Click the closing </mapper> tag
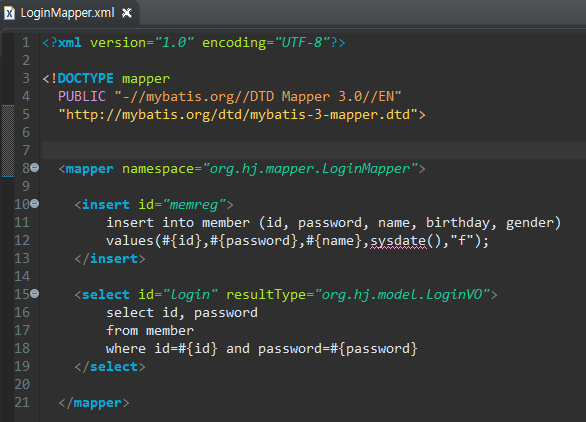Viewport: 586px width, 422px height. tap(94, 403)
